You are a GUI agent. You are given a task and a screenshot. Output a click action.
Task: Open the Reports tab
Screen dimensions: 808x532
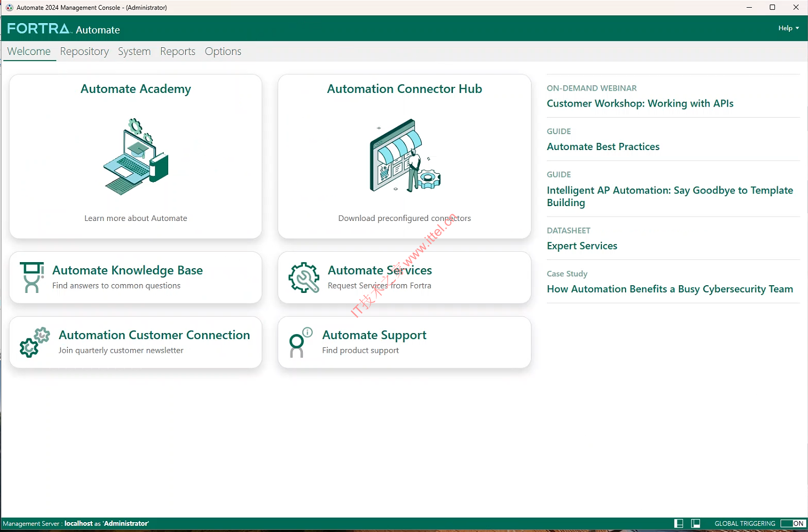click(178, 51)
